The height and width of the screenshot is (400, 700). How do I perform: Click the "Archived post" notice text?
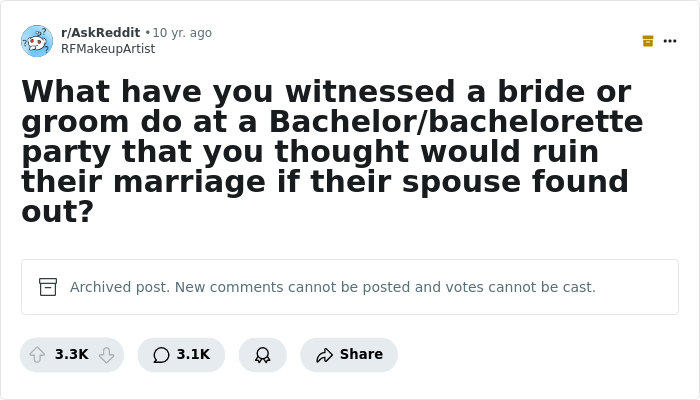pyautogui.click(x=333, y=287)
